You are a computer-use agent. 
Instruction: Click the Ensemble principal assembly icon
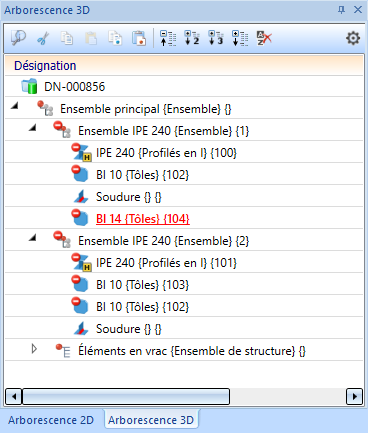coord(45,108)
